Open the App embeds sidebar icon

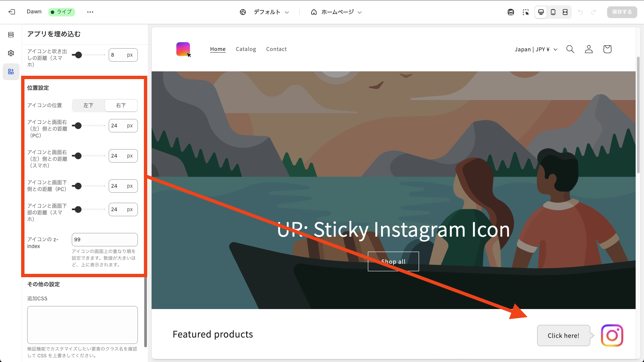pos(11,72)
